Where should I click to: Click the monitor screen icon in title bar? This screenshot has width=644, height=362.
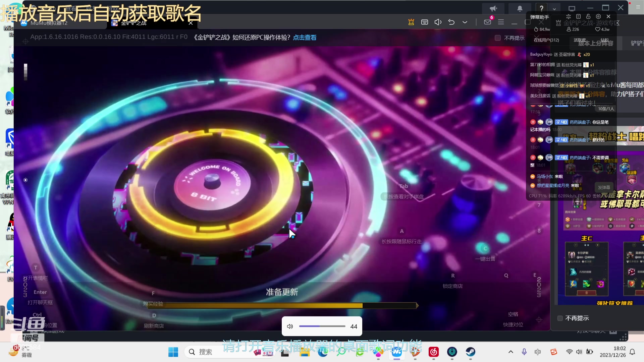572,9
